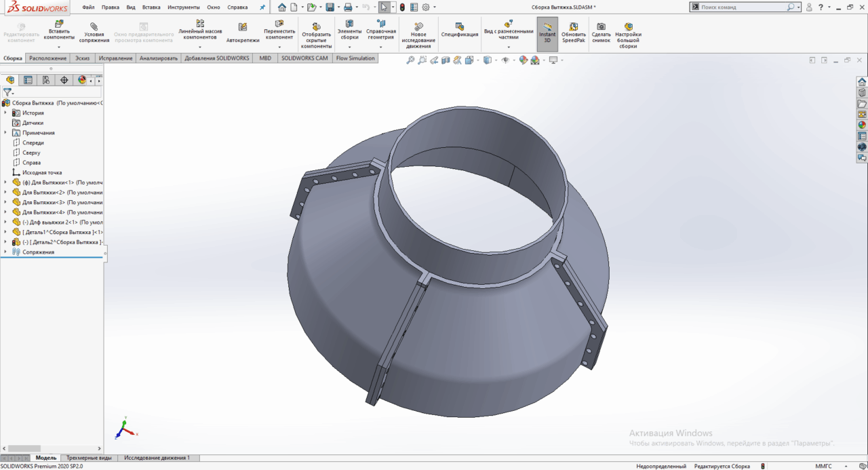Pin the menu bar with the pushpin

pyautogui.click(x=262, y=7)
